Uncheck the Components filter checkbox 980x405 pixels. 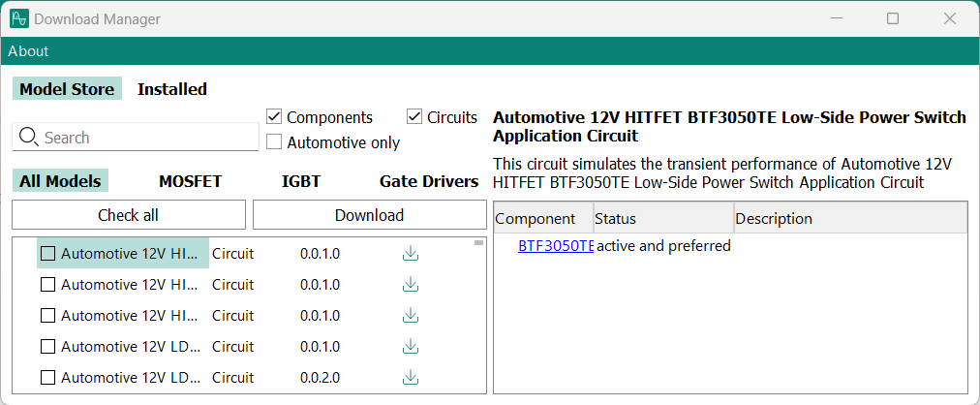pyautogui.click(x=274, y=117)
